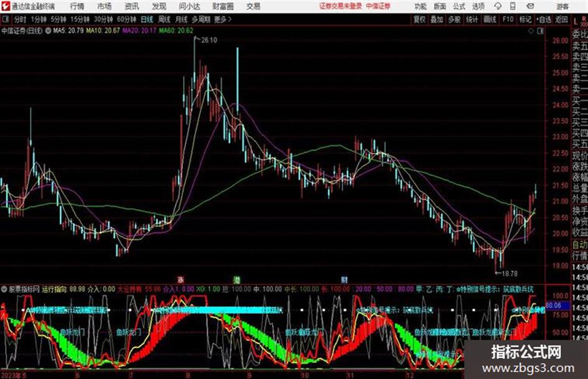Open the 行情 menu

(x=77, y=6)
